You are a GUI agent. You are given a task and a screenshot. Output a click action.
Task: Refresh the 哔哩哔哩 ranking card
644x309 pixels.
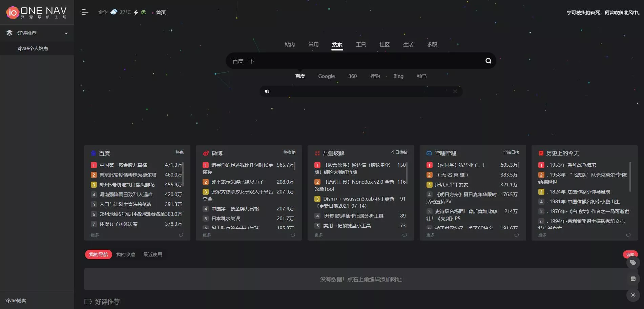(516, 235)
